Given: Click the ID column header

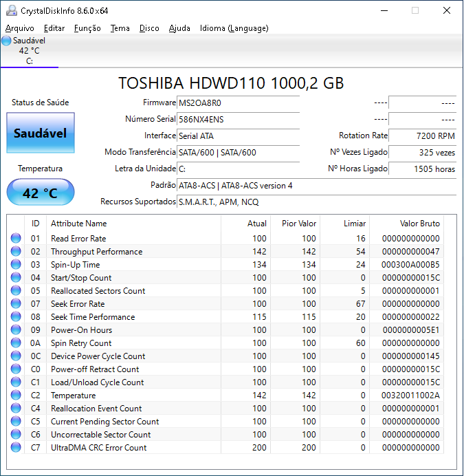Looking at the screenshot, I should 36,224.
